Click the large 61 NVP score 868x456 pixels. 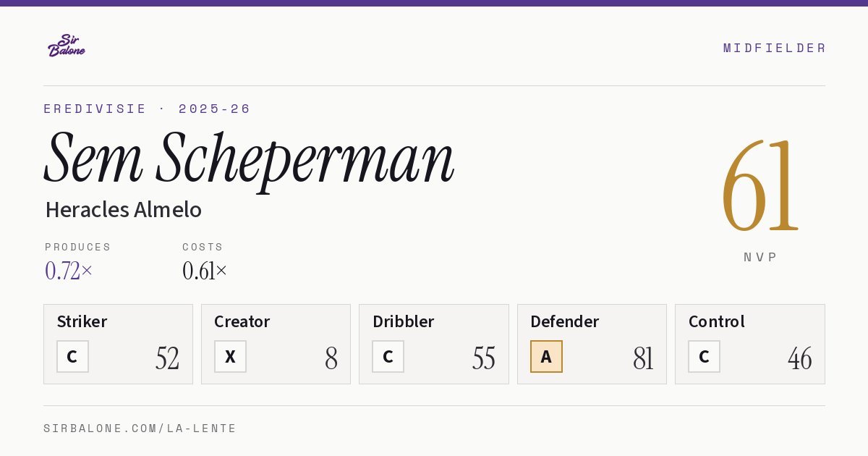coord(760,187)
